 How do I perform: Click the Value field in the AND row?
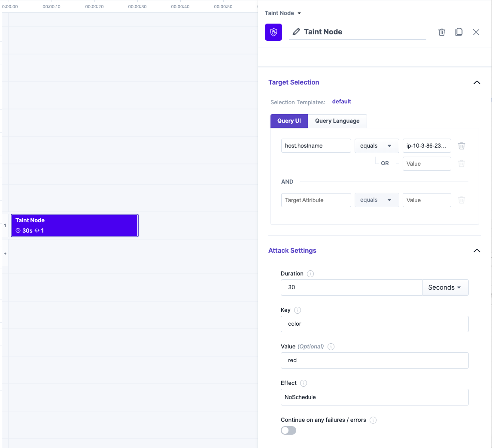(x=427, y=200)
